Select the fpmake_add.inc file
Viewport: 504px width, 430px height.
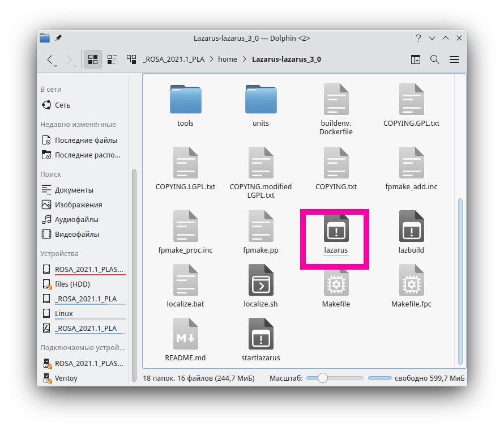[x=411, y=169]
